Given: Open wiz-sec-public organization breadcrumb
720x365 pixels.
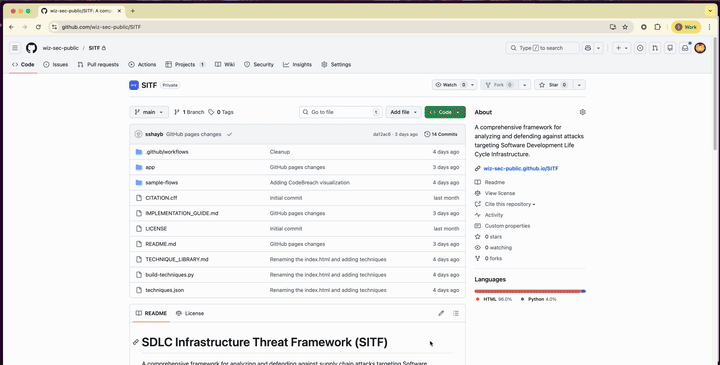Looking at the screenshot, I should click(x=61, y=48).
